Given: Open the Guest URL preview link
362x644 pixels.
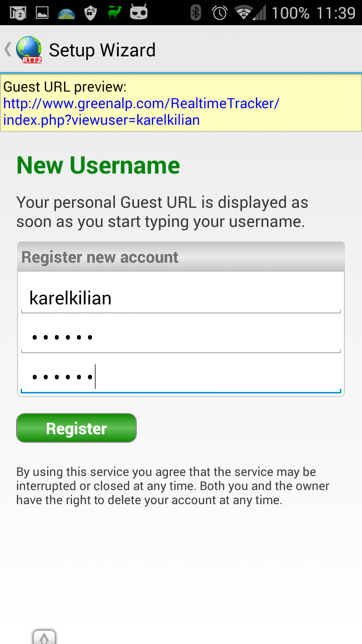Looking at the screenshot, I should [141, 112].
